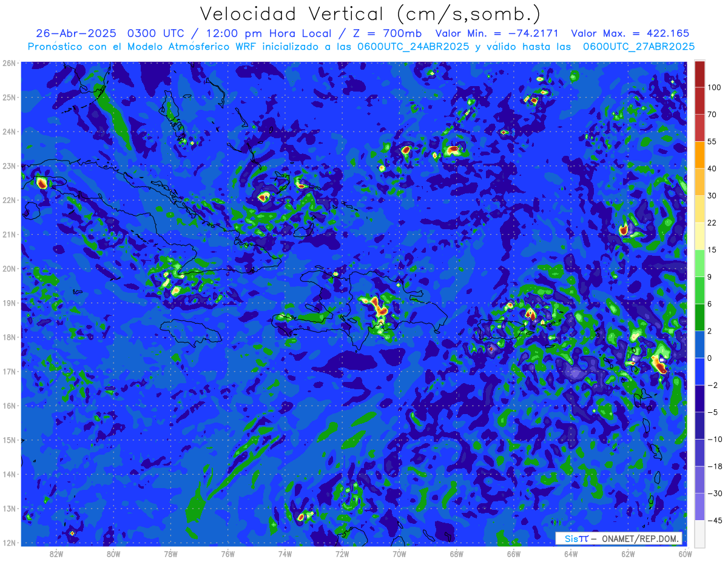Screen dimensions: 728x562
Task: Pick the colorbar segment between -10 and -5
Action: pyautogui.click(x=699, y=426)
